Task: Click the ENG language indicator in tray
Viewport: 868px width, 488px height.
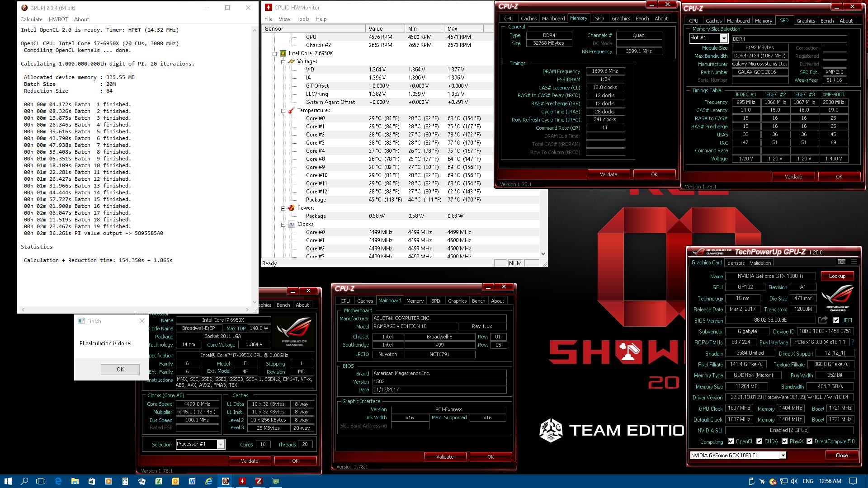Action: [808, 481]
